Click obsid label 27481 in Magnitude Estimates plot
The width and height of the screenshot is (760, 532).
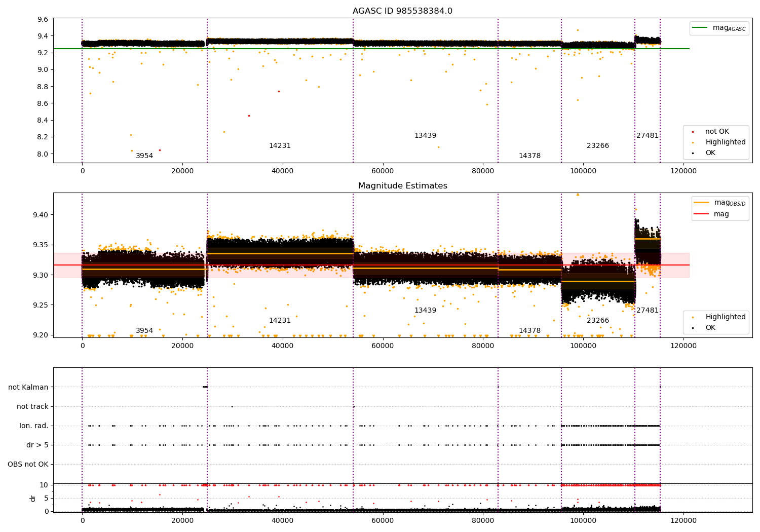tap(648, 311)
